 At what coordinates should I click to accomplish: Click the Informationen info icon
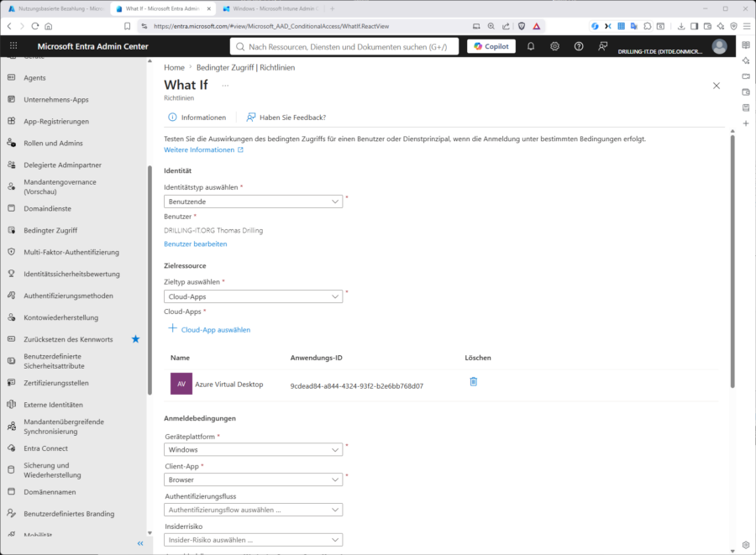172,117
